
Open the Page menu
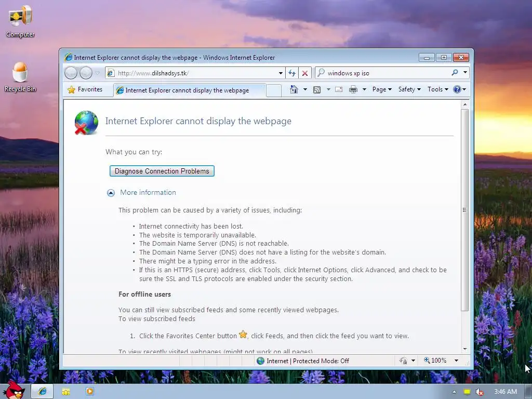[382, 89]
